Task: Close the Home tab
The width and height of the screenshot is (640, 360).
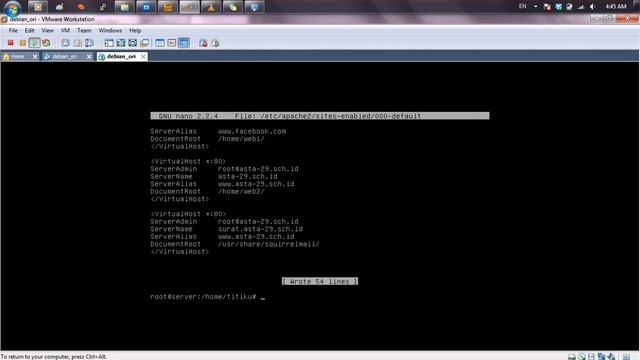Action: coord(35,57)
